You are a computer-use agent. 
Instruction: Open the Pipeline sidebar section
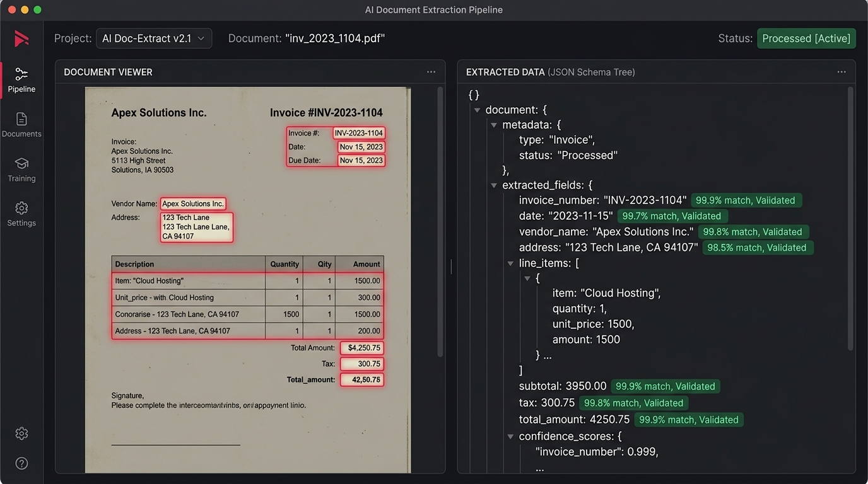(21, 80)
